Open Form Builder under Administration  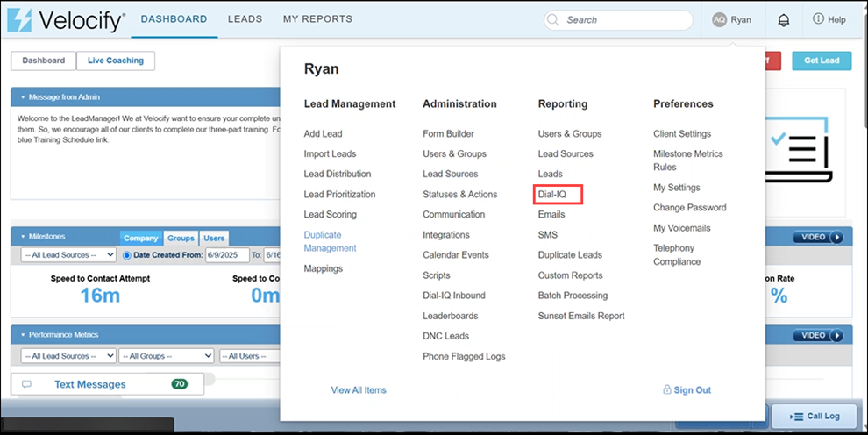(x=448, y=133)
